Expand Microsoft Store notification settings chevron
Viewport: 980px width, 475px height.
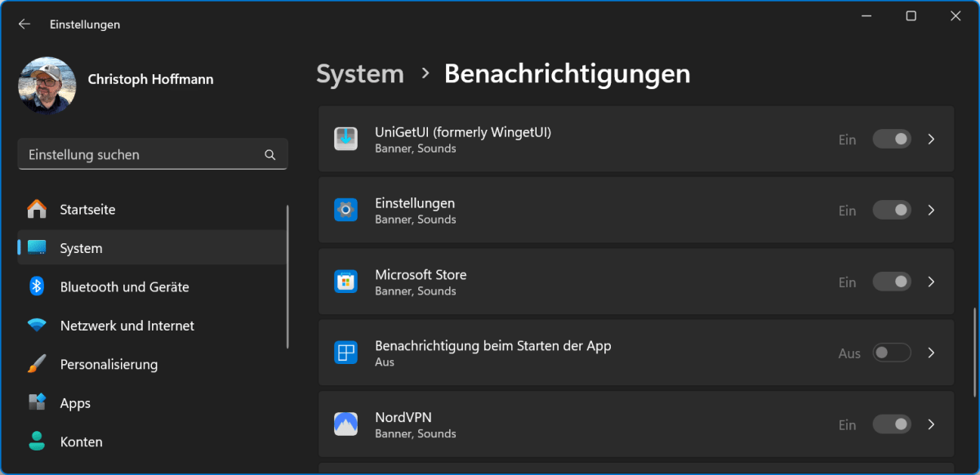tap(931, 282)
